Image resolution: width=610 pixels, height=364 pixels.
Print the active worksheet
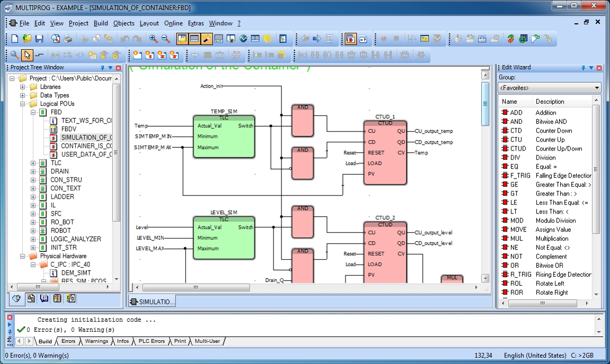click(x=67, y=40)
